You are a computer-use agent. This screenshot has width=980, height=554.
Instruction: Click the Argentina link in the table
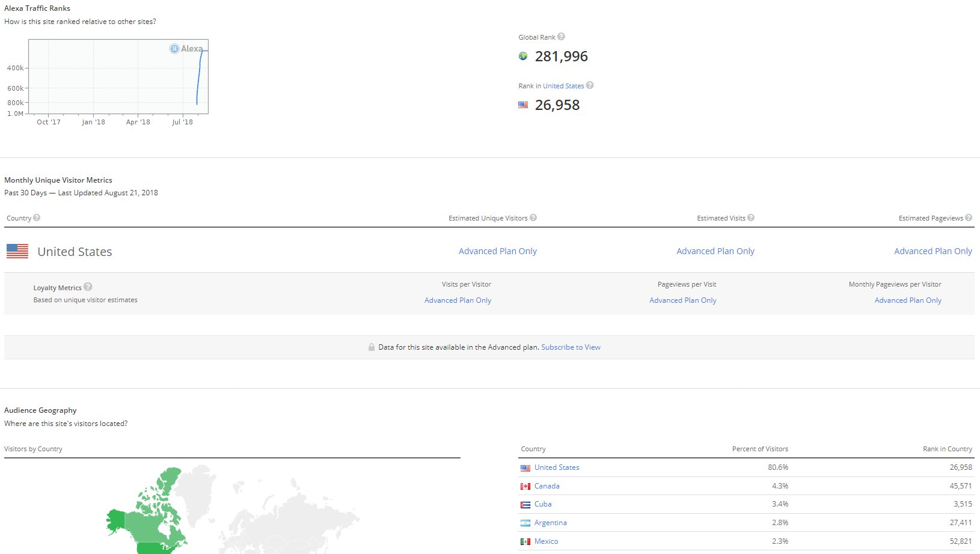[x=550, y=523]
